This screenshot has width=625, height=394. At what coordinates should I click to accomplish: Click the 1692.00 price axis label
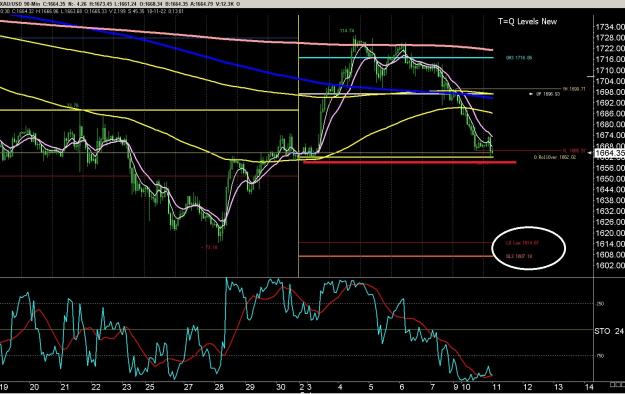point(609,103)
